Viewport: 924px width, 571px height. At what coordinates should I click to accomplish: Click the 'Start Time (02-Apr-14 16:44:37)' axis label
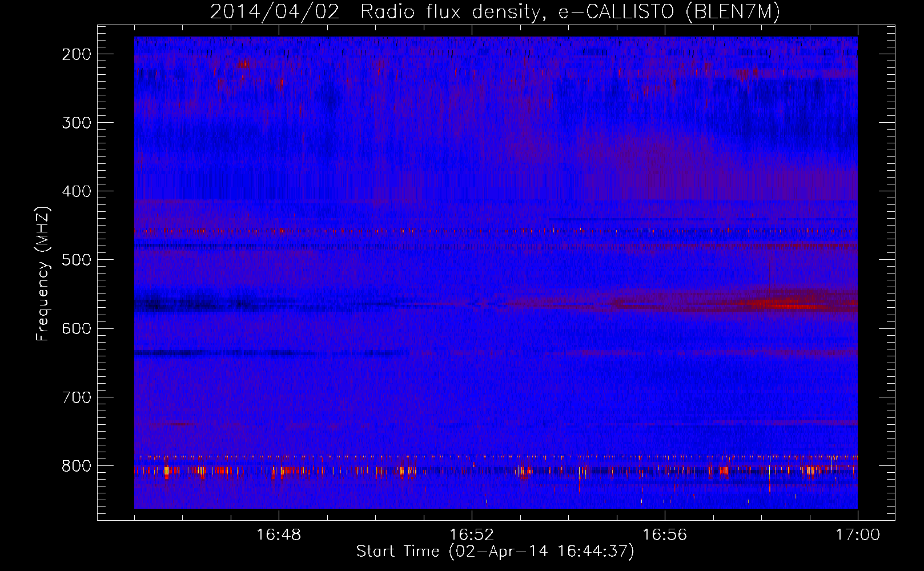(495, 552)
